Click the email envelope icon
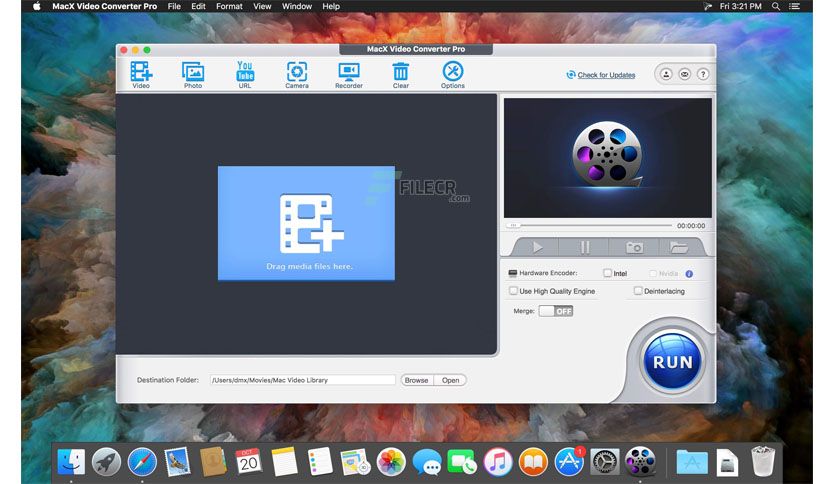 tap(685, 74)
